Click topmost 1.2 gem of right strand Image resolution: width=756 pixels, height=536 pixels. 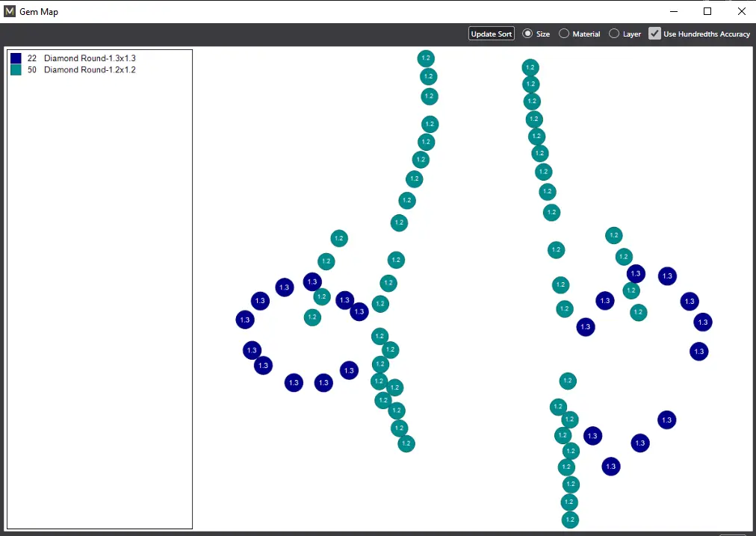click(530, 67)
